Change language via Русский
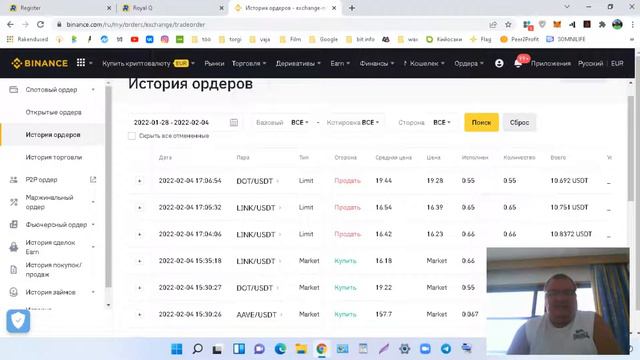Image resolution: width=640 pixels, height=360 pixels. (x=590, y=63)
